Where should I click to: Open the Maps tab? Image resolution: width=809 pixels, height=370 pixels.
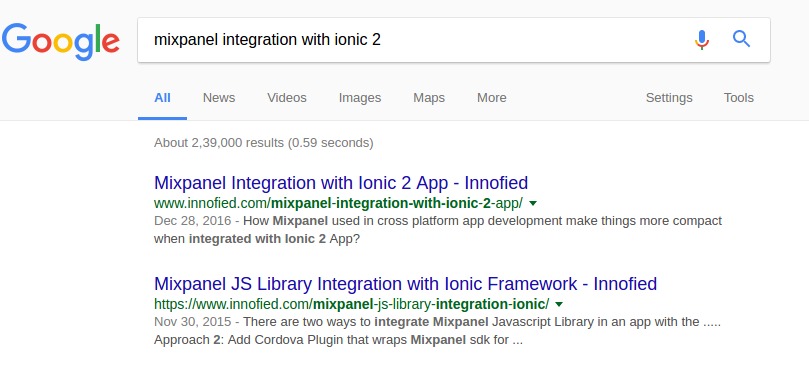click(429, 98)
